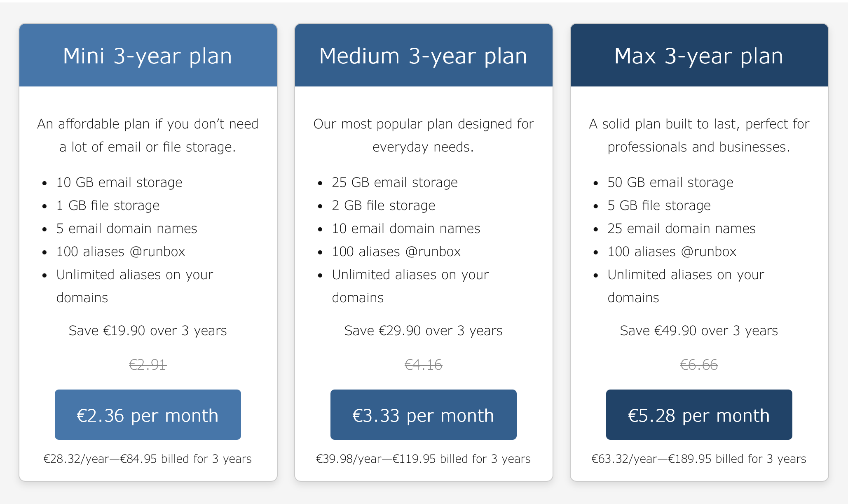Click the crossed-out €2.91 price
Screen dimensions: 848x504
click(x=147, y=364)
